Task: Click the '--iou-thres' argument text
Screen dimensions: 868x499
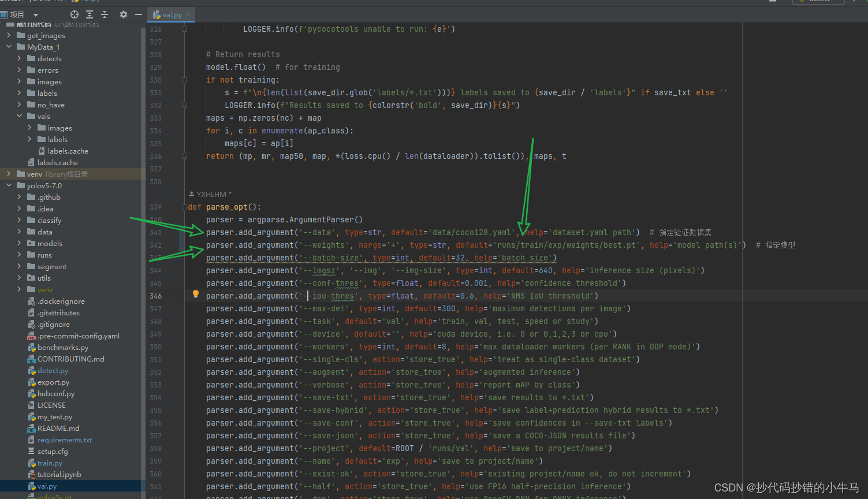Action: tap(329, 296)
